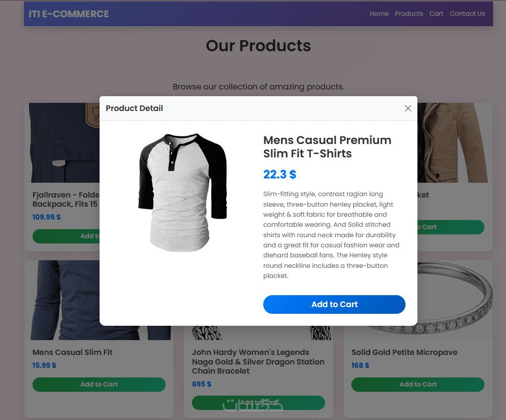Click blue Add to Cart in modal
Viewport: 506px width, 420px height.
334,305
